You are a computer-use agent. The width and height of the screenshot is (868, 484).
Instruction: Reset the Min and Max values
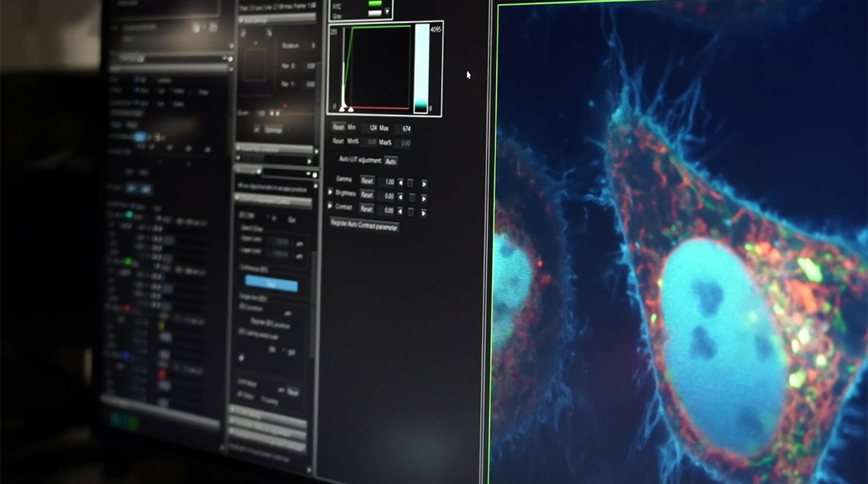(338, 127)
